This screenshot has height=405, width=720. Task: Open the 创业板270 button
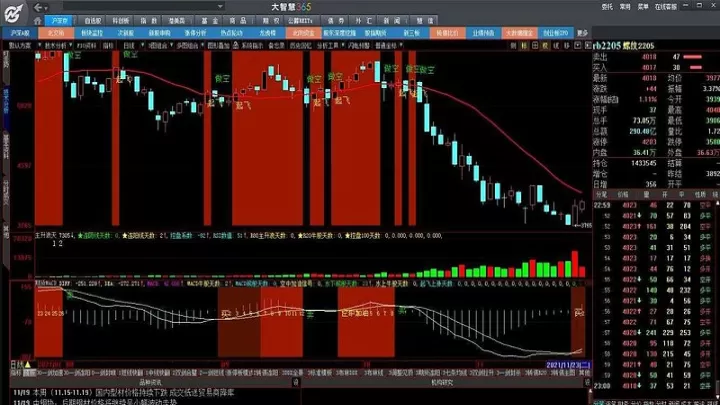click(556, 33)
